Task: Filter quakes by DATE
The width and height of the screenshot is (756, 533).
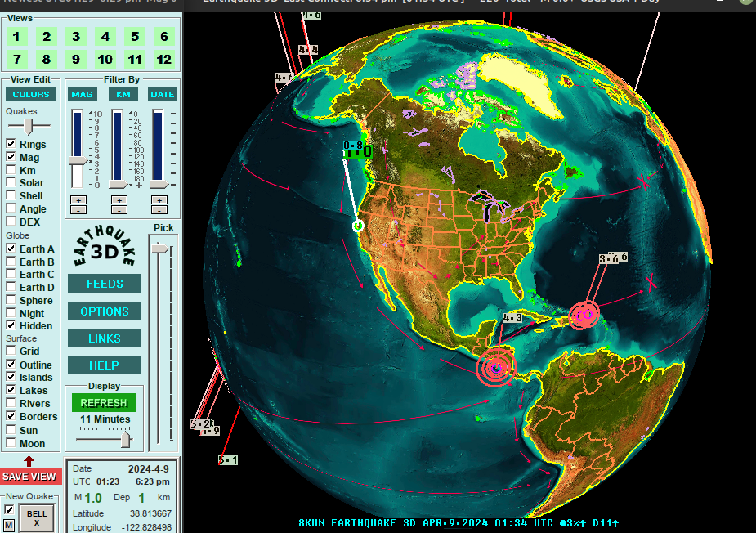Action: [163, 95]
